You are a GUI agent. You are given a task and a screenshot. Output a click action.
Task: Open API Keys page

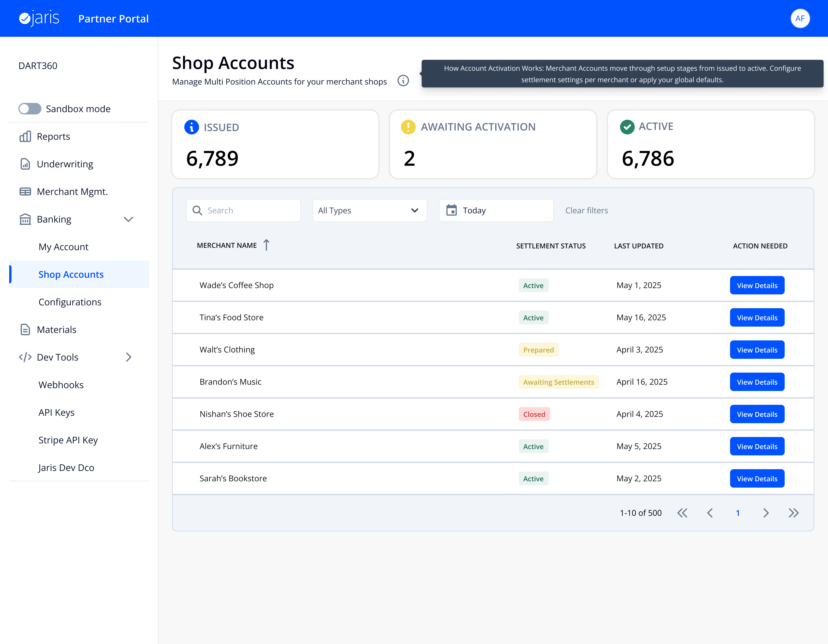(x=79, y=412)
